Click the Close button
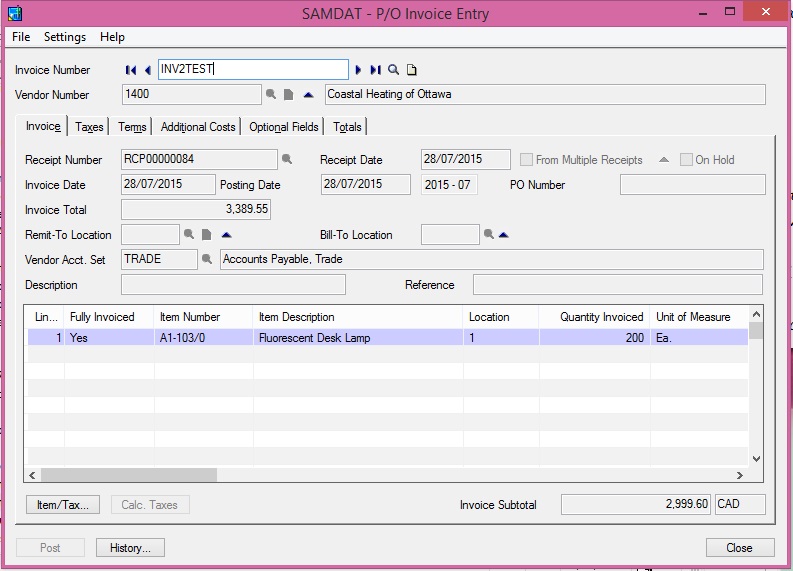Viewport: 793px width, 571px height. (x=740, y=548)
